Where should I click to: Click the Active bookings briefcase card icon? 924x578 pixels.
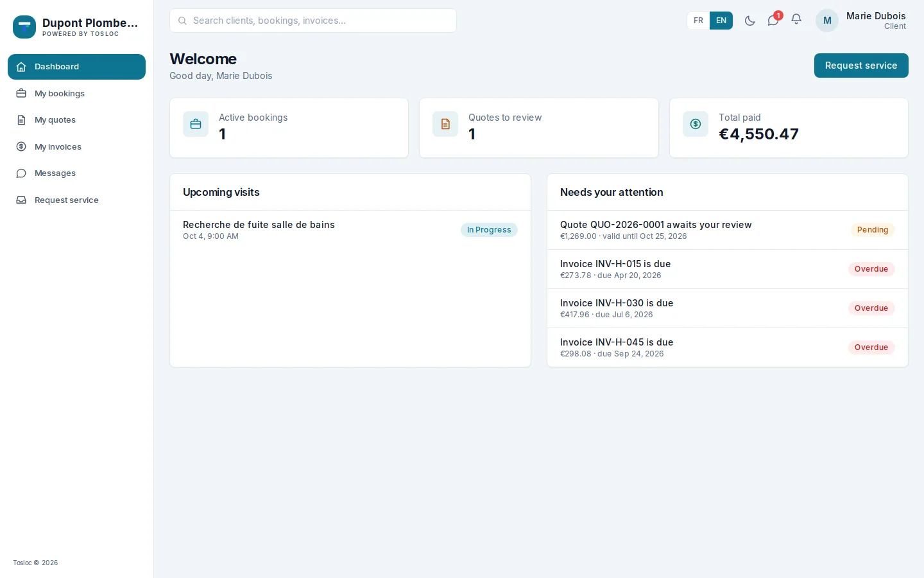196,124
